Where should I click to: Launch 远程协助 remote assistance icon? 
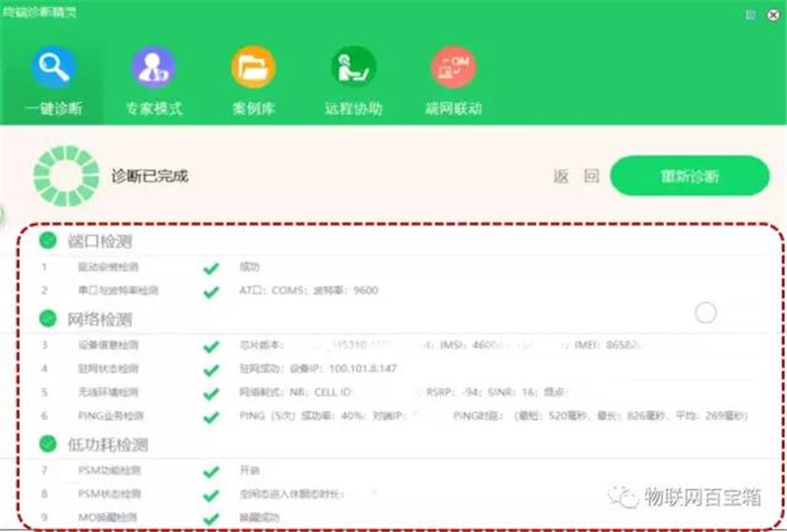pyautogui.click(x=353, y=67)
